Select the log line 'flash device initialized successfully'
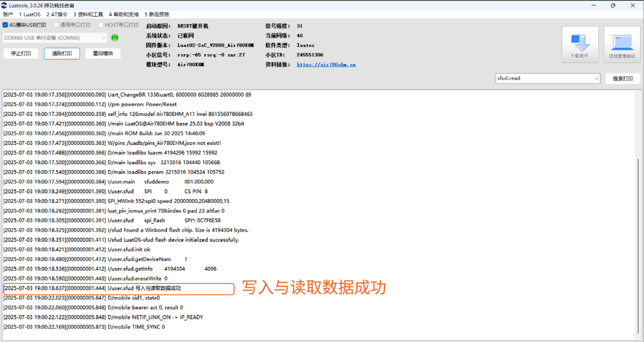644x342 pixels. point(121,240)
